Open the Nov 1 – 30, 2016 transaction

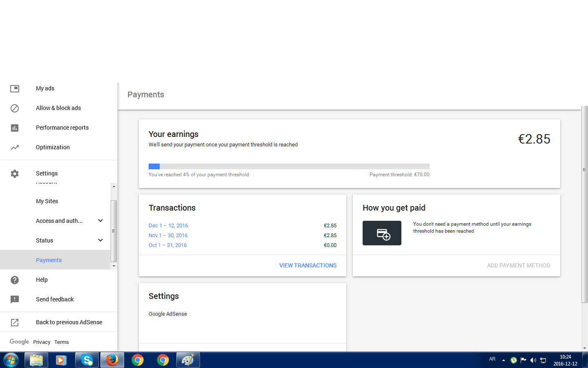(168, 236)
